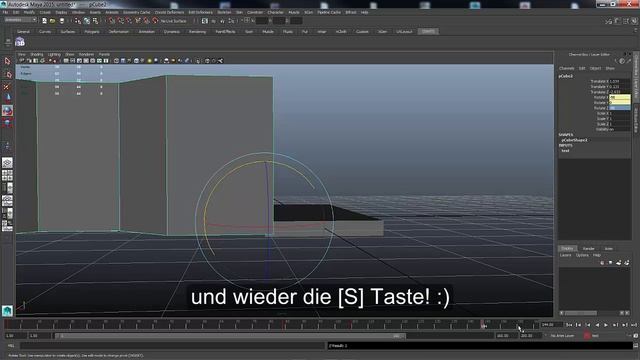Click the viewport isolate select icon

pos(198,61)
